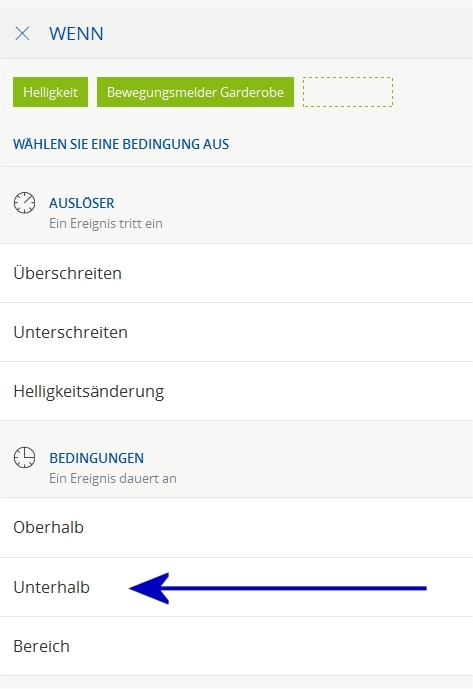The image size is (473, 689).
Task: Click the Auslöser trigger clock icon
Action: (25, 203)
